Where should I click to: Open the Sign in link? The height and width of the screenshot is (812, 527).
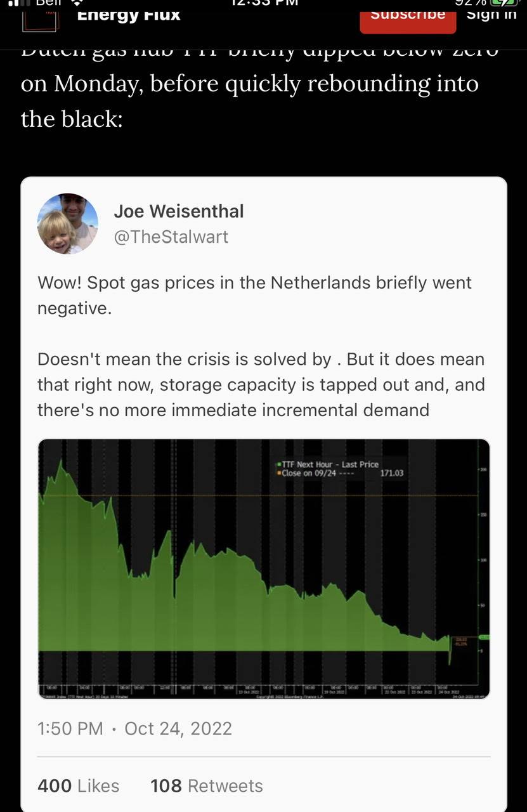491,14
